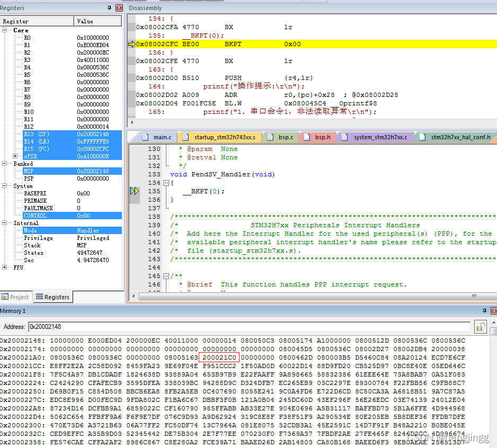Click the lock icon beside the memory Address box
This screenshot has height=448, width=497.
coord(481,326)
